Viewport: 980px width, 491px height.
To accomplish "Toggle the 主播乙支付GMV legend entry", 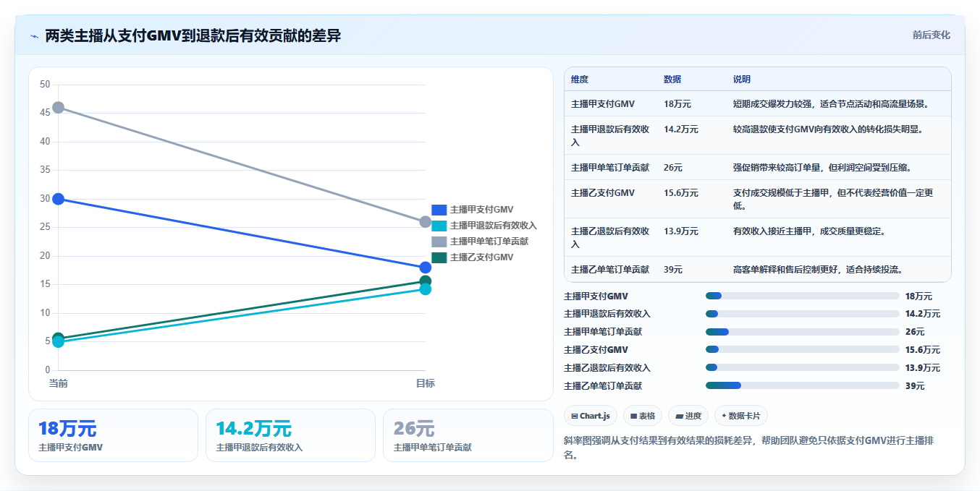I will (x=473, y=257).
